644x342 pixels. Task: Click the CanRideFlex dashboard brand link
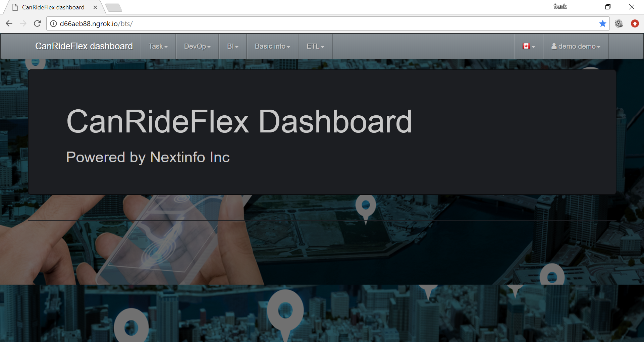(84, 46)
